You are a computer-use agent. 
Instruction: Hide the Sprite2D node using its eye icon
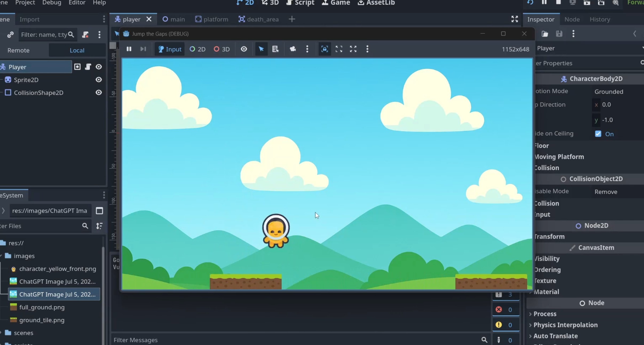(98, 80)
